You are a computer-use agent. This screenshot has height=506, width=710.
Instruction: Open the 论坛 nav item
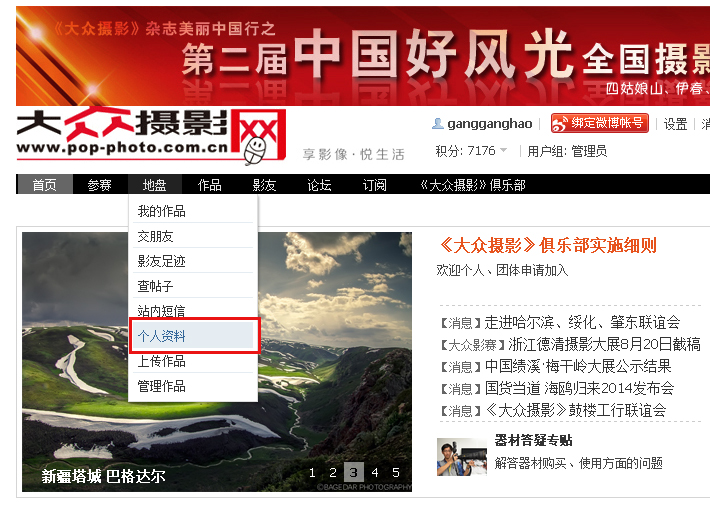pyautogui.click(x=319, y=184)
